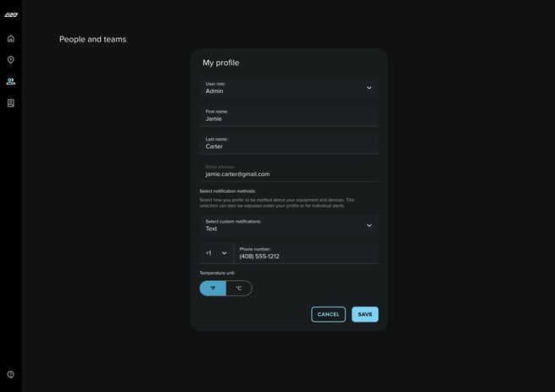
Task: Open the Home page from the sidebar
Action: [x=10, y=38]
